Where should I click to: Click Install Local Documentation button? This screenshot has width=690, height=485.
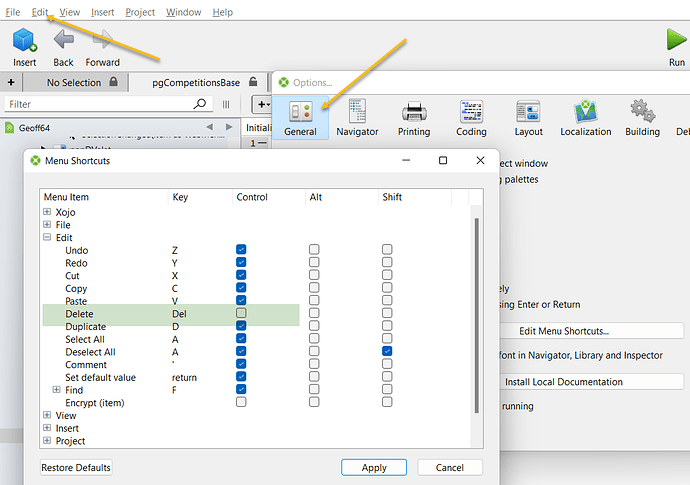[x=591, y=382]
